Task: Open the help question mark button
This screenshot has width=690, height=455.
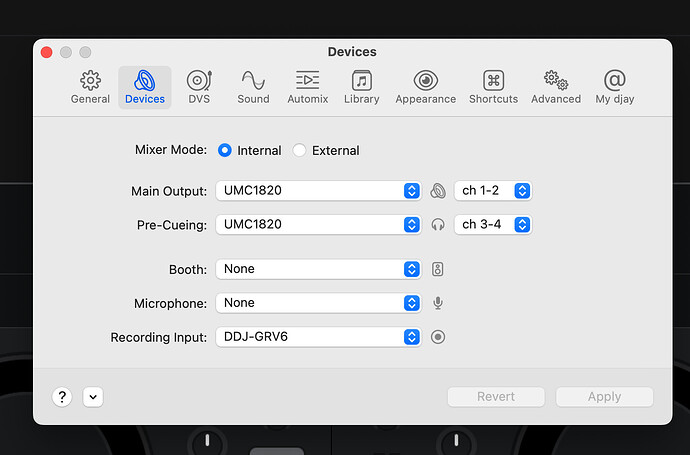Action: pos(62,396)
